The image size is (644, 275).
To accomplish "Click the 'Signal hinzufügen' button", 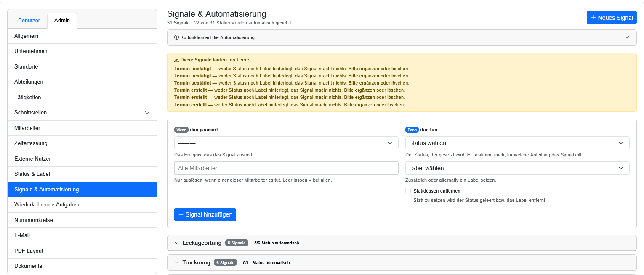I will pyautogui.click(x=205, y=214).
